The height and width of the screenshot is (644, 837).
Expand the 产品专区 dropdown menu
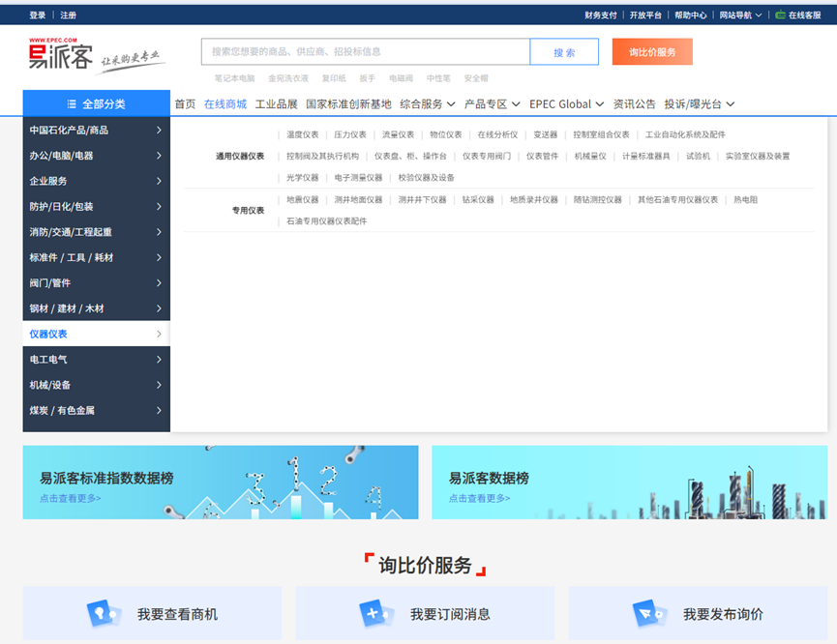492,104
